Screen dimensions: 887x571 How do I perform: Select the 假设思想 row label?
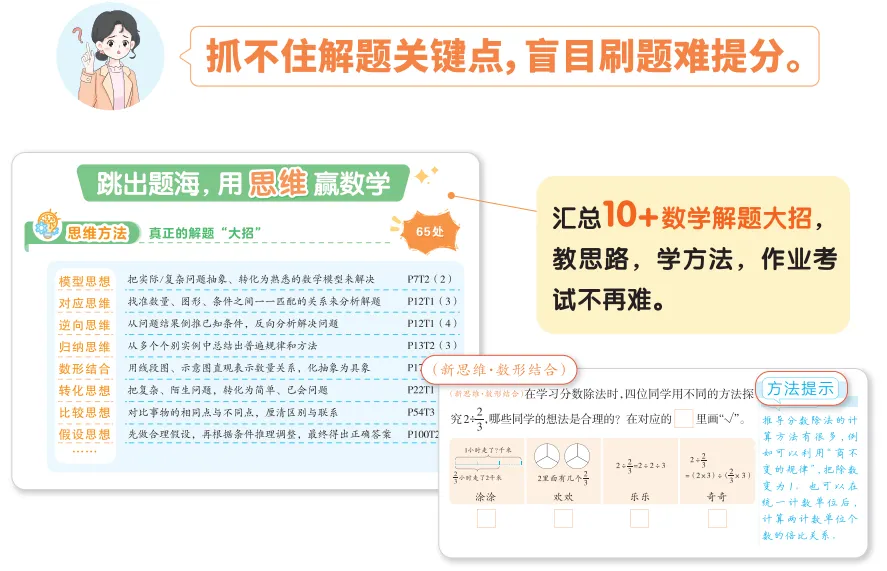[84, 435]
